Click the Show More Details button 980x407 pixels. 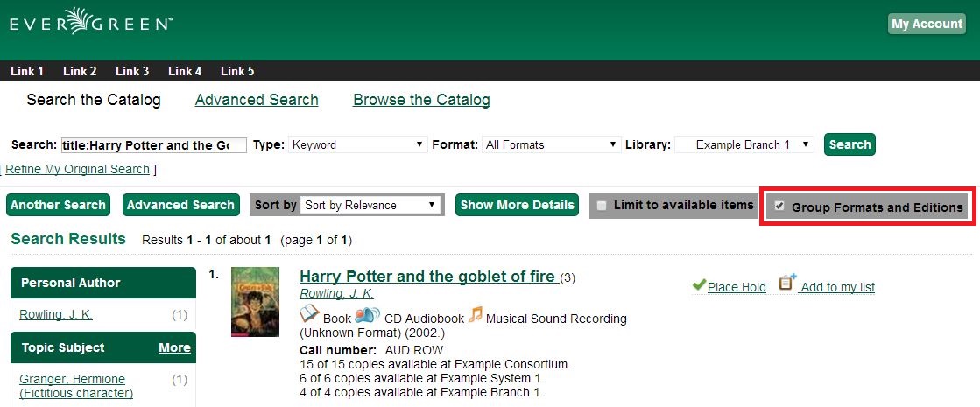click(x=517, y=205)
